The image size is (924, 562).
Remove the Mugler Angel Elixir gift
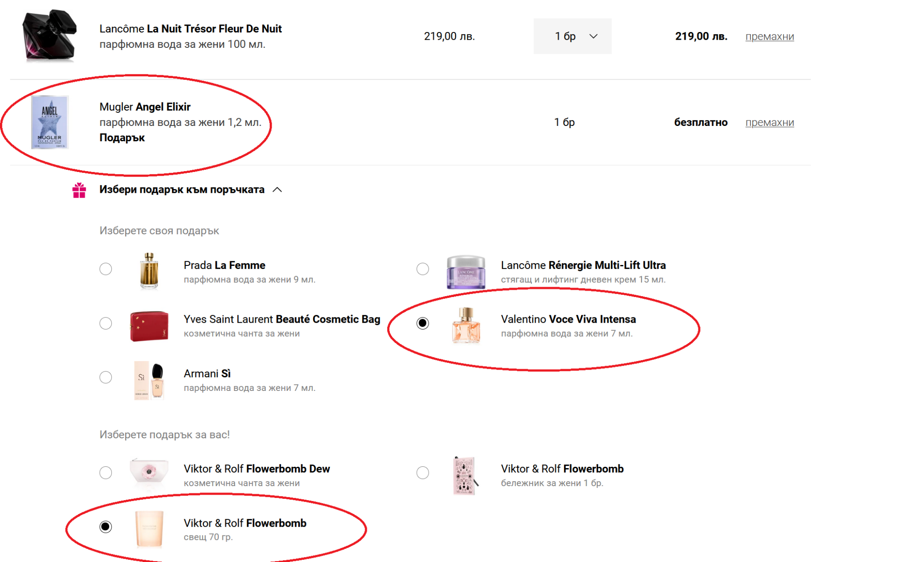tap(769, 122)
